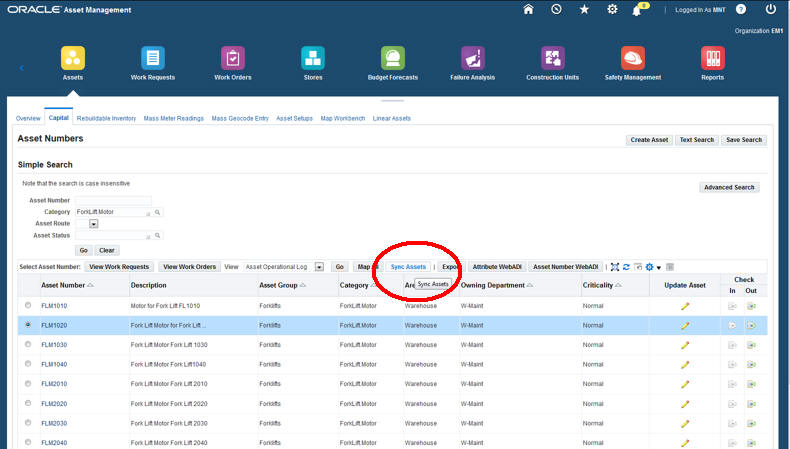Screen dimensions: 790x449
Task: Select the radio button for FLM2010
Action: pyautogui.click(x=28, y=384)
